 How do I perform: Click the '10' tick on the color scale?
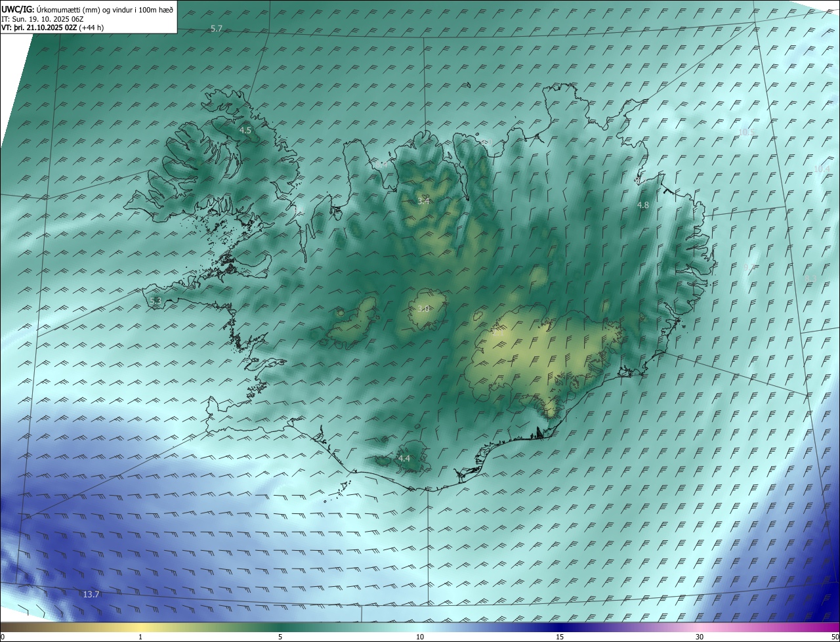(x=420, y=637)
